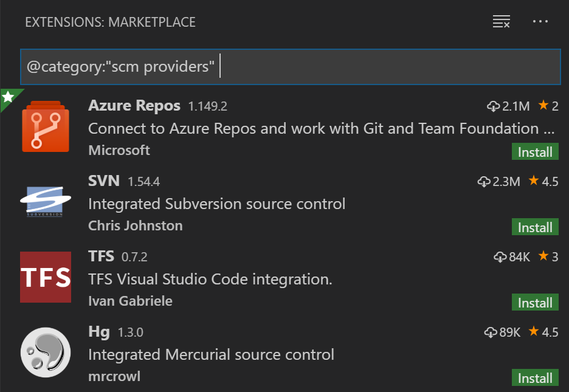Image resolution: width=569 pixels, height=392 pixels.
Task: Install the SVN extension
Action: [x=535, y=227]
